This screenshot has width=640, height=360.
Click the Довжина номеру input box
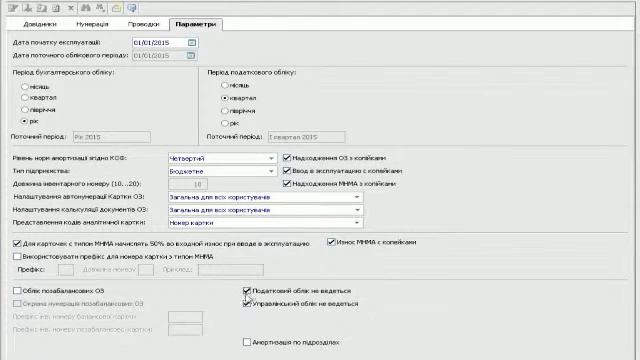(x=146, y=270)
